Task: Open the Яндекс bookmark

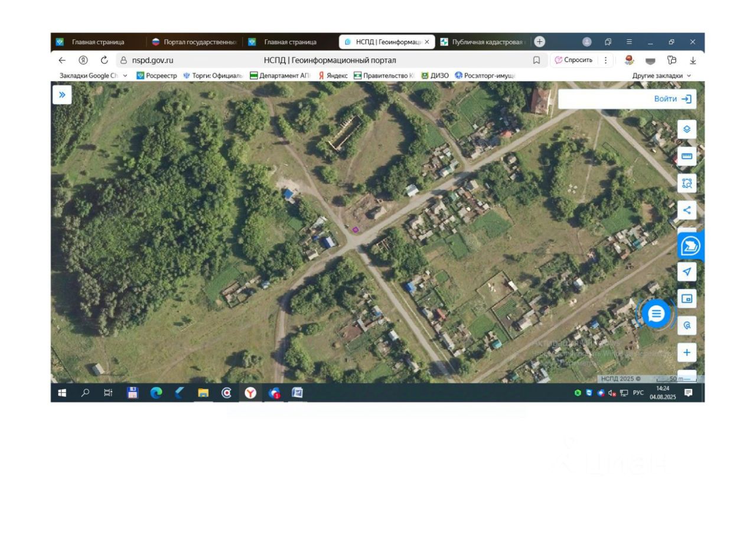Action: pos(333,76)
